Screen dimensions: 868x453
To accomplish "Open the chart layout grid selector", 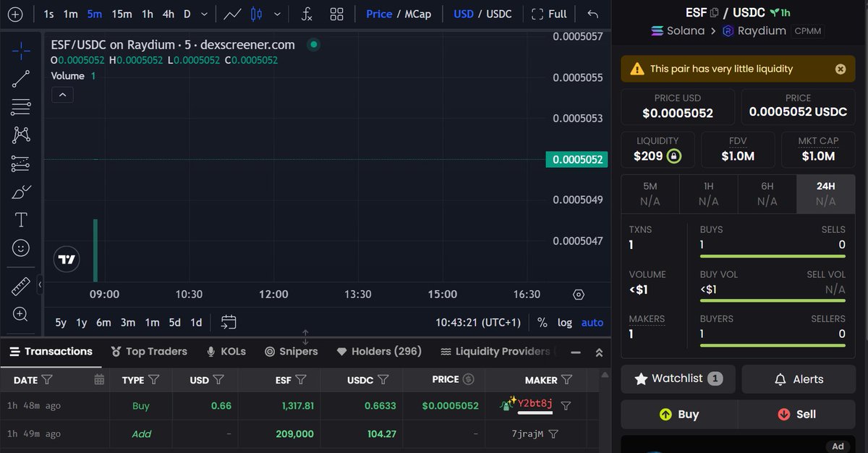I will click(336, 14).
